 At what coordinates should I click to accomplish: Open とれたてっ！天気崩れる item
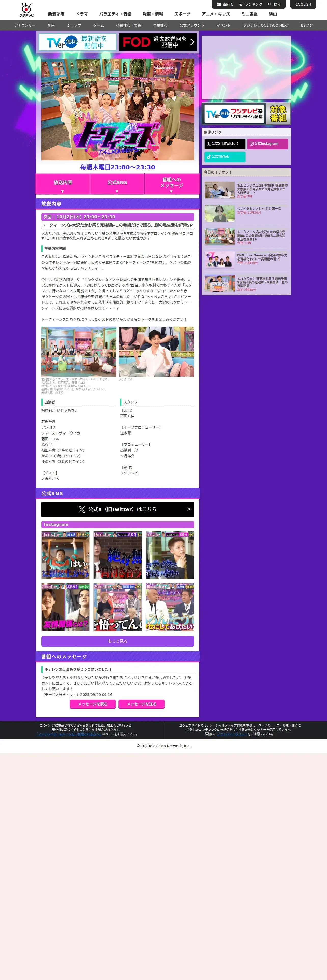point(246,283)
